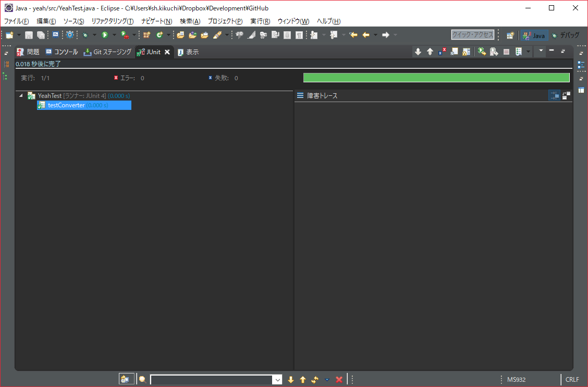588x387 pixels.
Task: Click the Debug bug icon in toolbar
Action: click(x=85, y=35)
